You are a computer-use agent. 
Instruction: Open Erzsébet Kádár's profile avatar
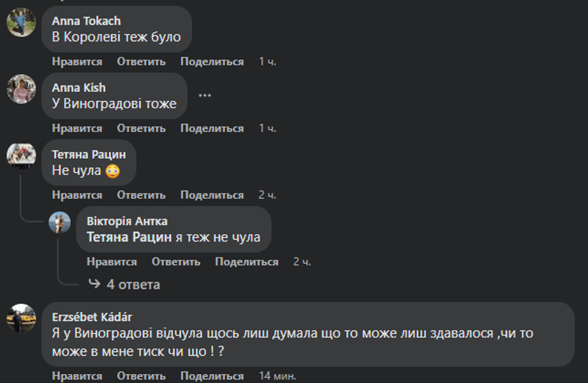[21, 317]
